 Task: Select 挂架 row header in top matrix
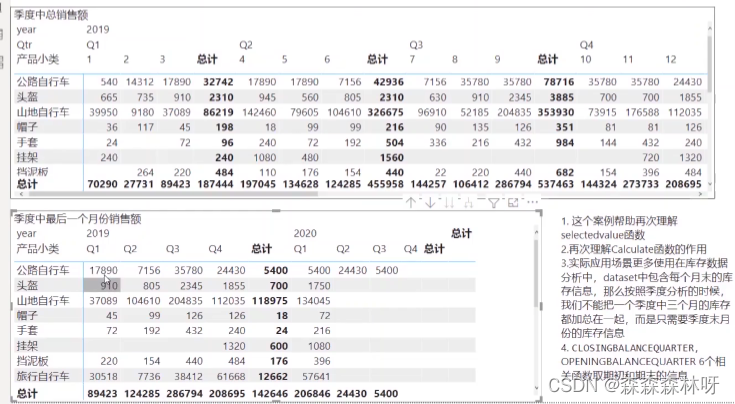(27, 157)
